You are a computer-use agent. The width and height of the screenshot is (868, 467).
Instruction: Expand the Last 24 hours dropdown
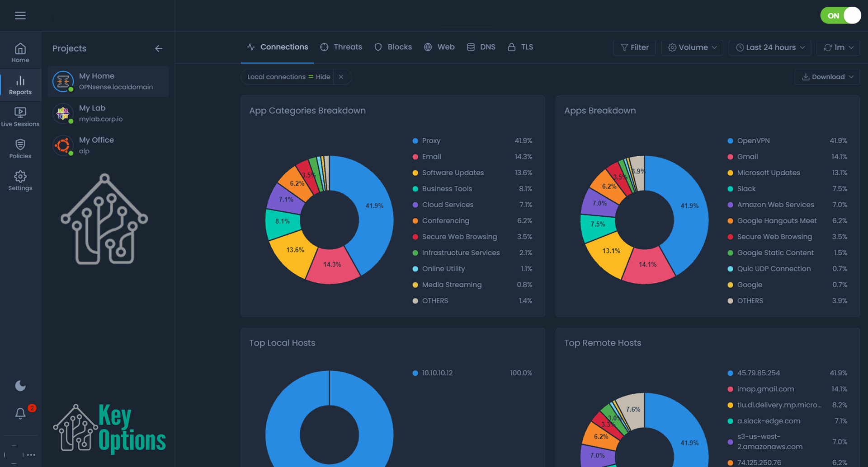coord(769,47)
